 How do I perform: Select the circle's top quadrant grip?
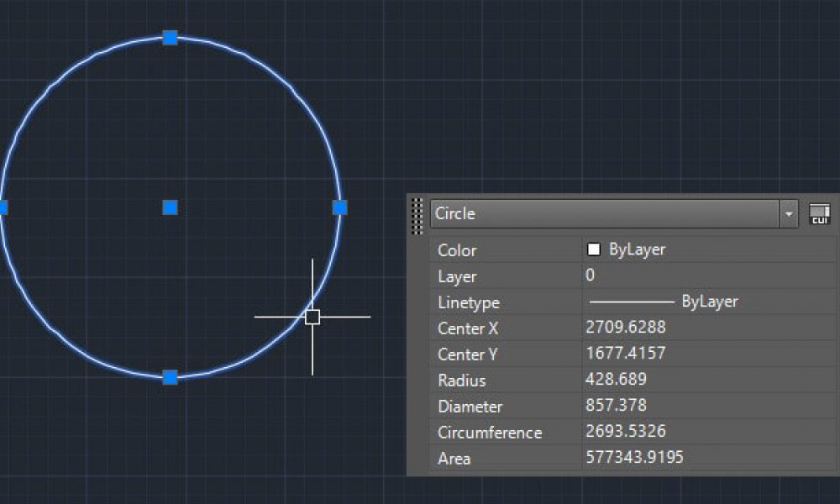[170, 37]
